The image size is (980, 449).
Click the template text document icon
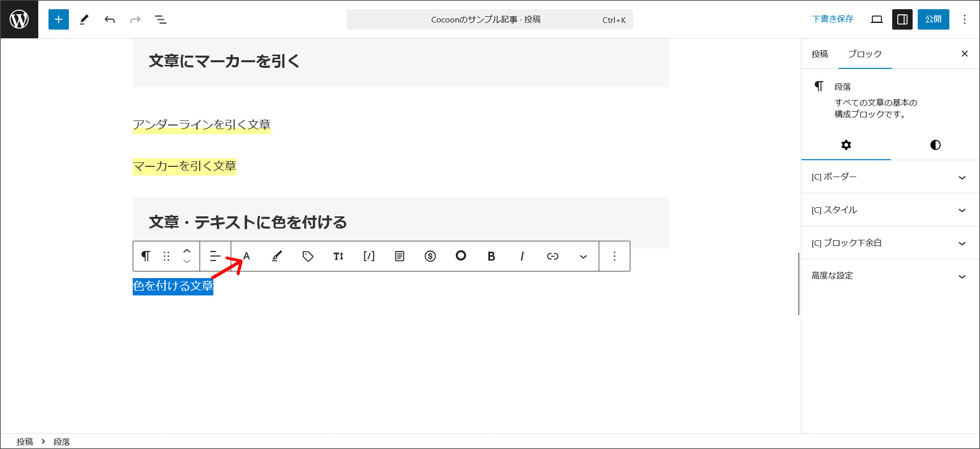(x=400, y=256)
